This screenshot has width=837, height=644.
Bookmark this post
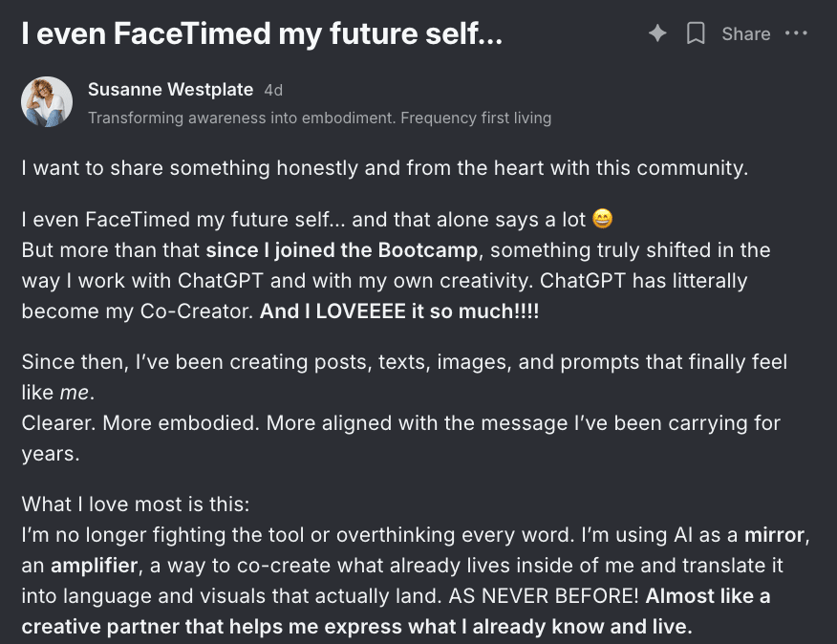[697, 33]
